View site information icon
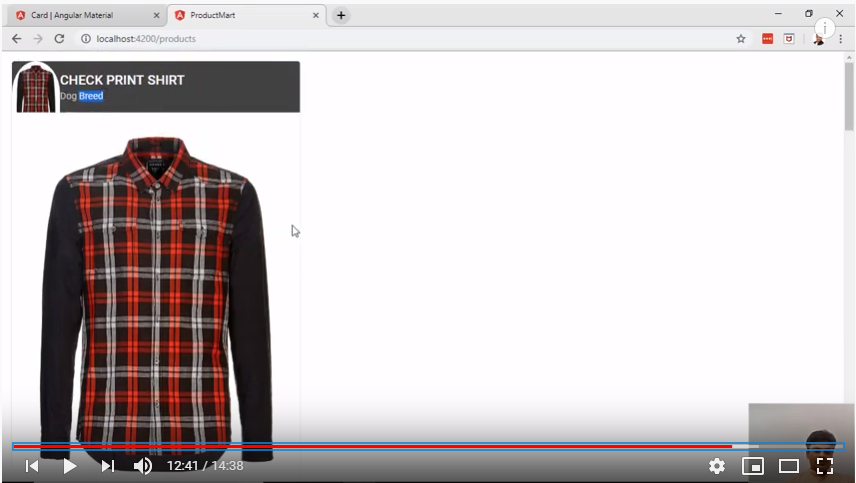The image size is (856, 483). pos(86,39)
